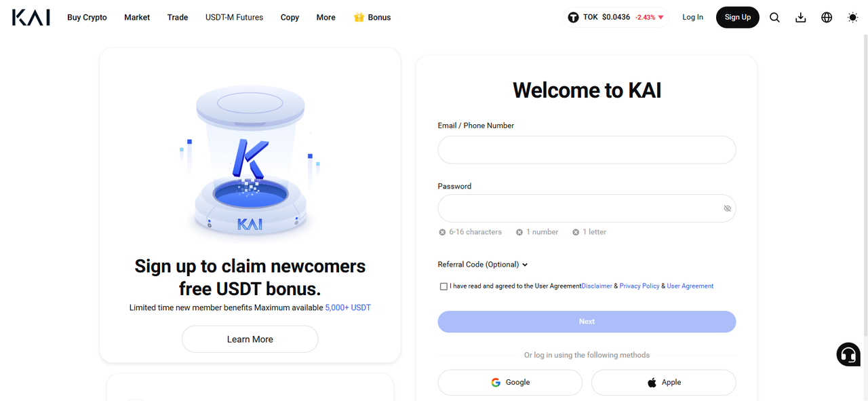Screen dimensions: 868x401
Task: Open the More menu in navigation
Action: [x=325, y=18]
